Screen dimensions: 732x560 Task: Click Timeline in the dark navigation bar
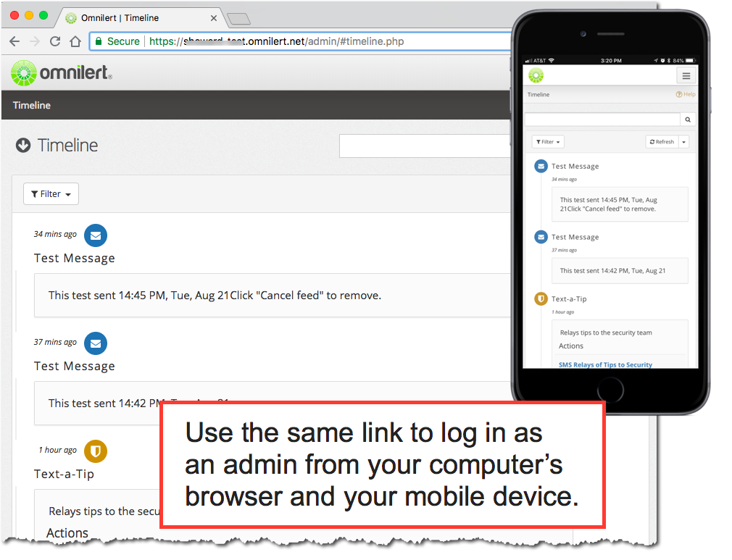[x=32, y=106]
